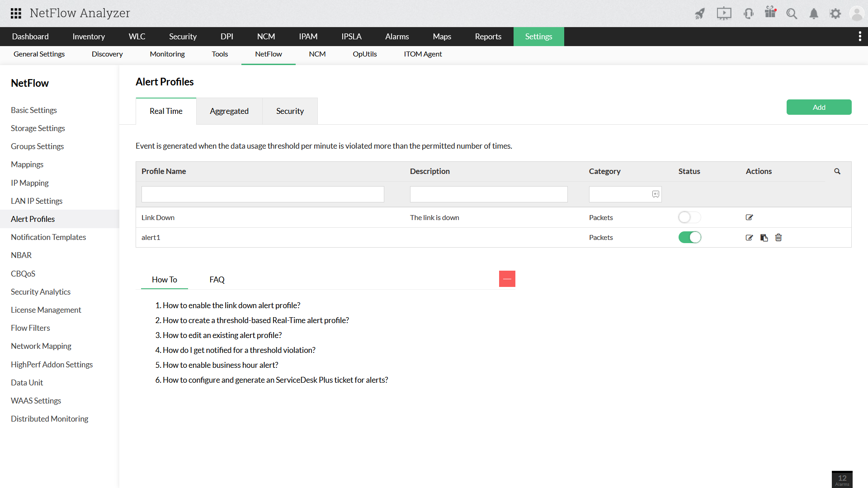
Task: Edit the alert1 profile
Action: tap(749, 238)
